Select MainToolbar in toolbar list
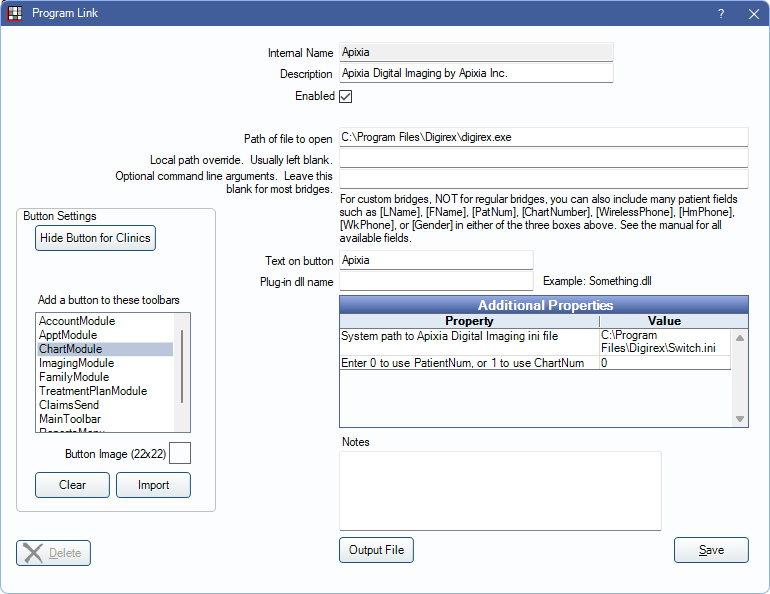 tap(70, 419)
